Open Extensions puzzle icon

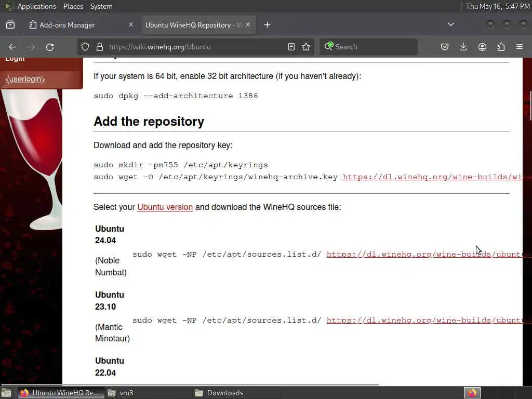(x=501, y=47)
